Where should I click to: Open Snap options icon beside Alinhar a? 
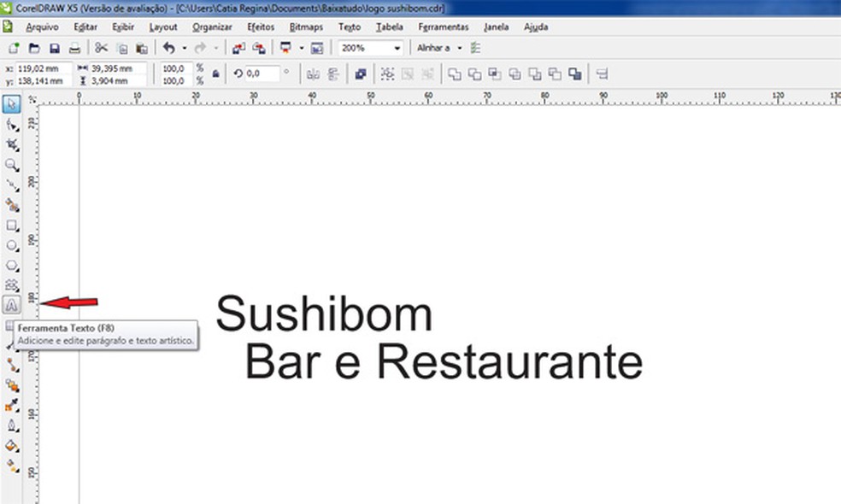point(475,48)
